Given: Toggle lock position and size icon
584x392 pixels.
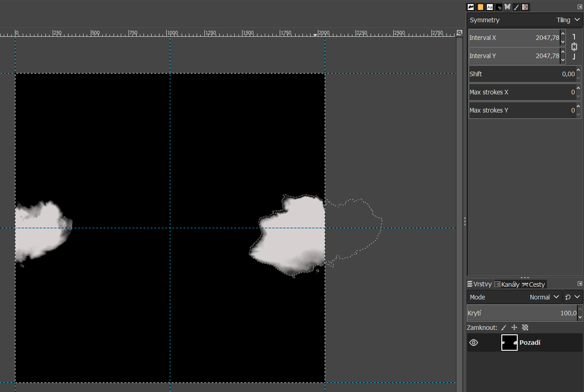Looking at the screenshot, I should (x=515, y=328).
